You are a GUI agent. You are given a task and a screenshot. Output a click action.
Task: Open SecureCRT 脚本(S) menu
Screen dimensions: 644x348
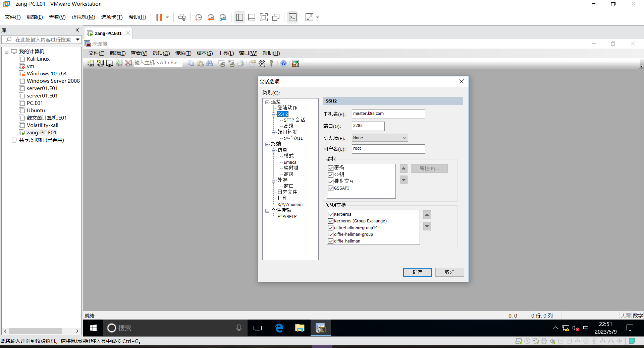pos(205,53)
